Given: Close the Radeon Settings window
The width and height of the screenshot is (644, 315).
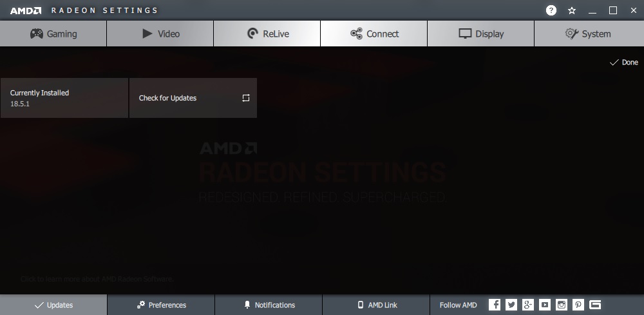Looking at the screenshot, I should pyautogui.click(x=633, y=11).
